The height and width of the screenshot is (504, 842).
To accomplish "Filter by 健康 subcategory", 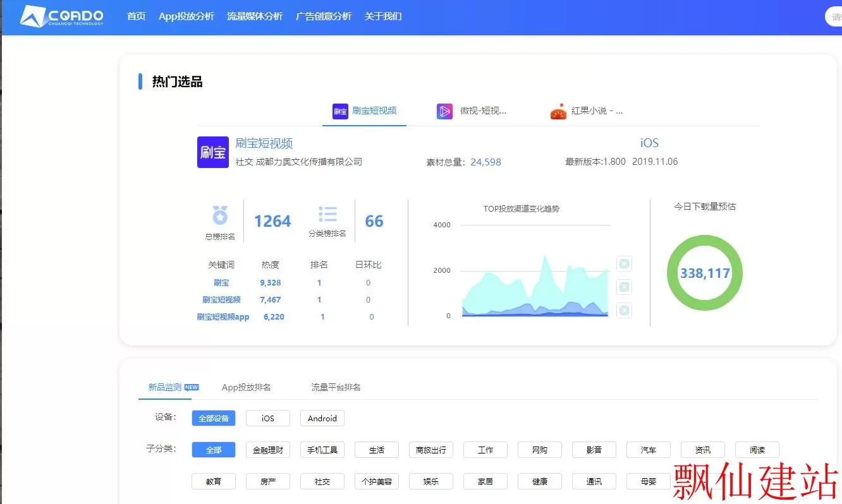I will pyautogui.click(x=540, y=481).
